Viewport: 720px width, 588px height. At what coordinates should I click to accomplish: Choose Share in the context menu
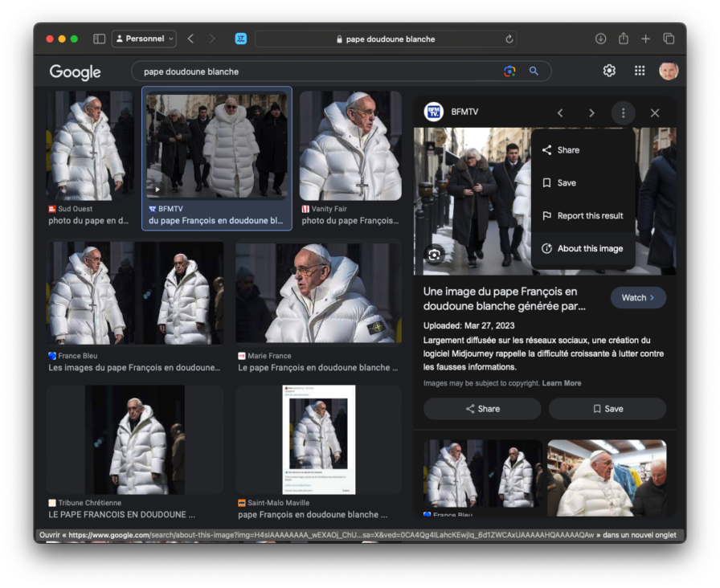pyautogui.click(x=583, y=150)
